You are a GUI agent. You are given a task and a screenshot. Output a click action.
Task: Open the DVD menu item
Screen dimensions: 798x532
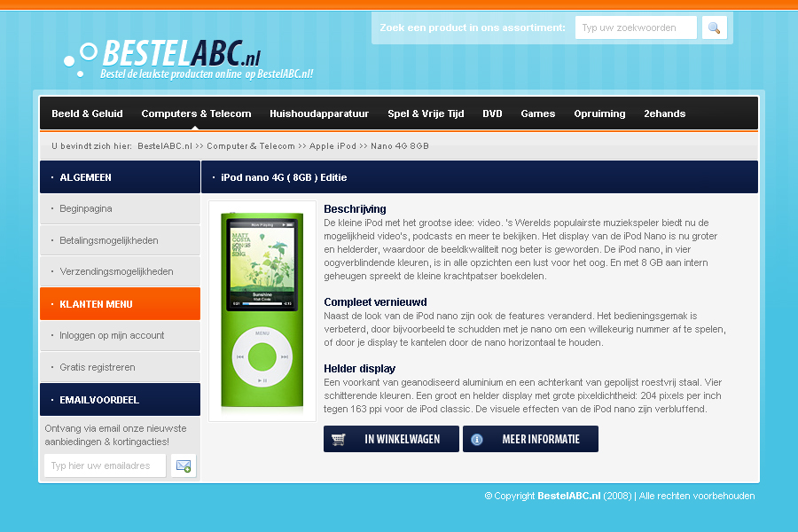click(x=492, y=113)
